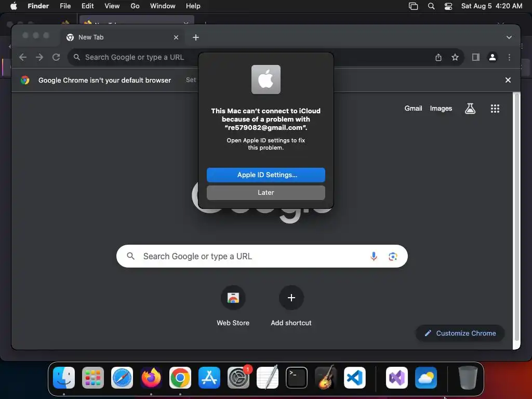Open GarageBand from the Dock

tap(326, 378)
